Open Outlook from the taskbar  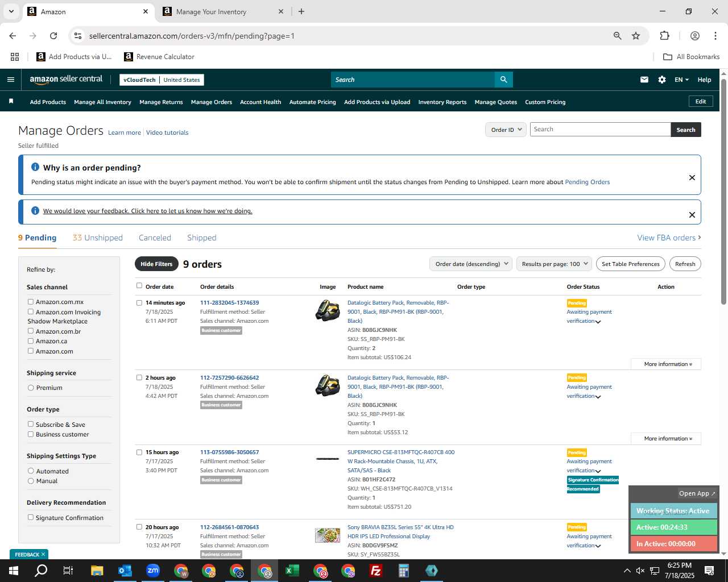point(125,571)
